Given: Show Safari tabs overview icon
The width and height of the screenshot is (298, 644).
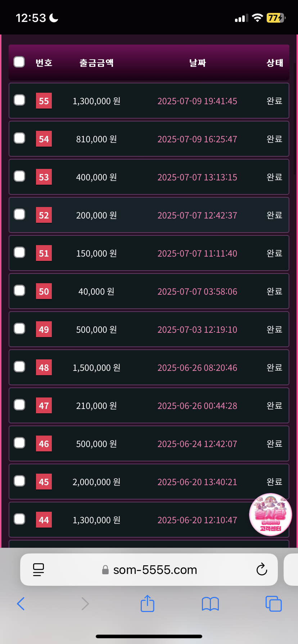Looking at the screenshot, I should pyautogui.click(x=274, y=603).
